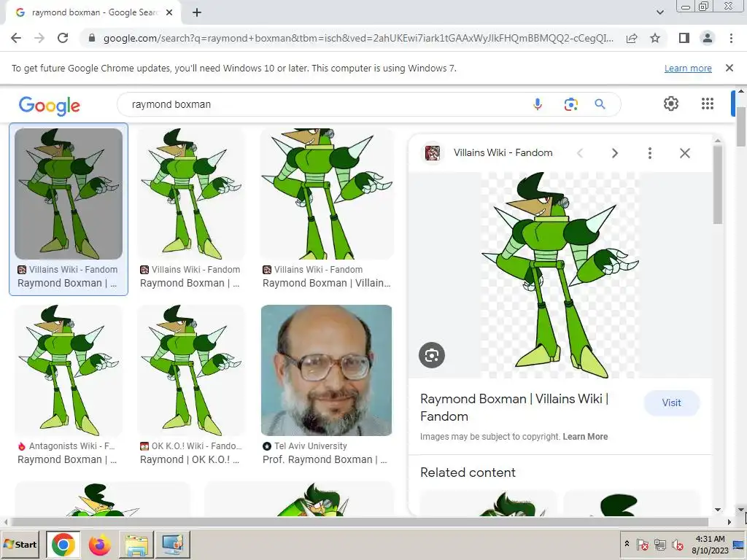Open Villains Wiki - Fandom panel header link
The height and width of the screenshot is (560, 747).
[503, 153]
